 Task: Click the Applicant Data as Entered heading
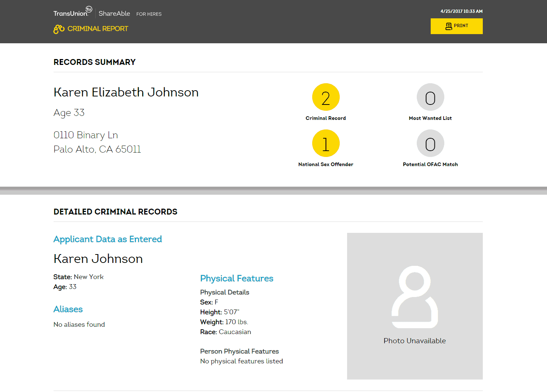pyautogui.click(x=107, y=239)
